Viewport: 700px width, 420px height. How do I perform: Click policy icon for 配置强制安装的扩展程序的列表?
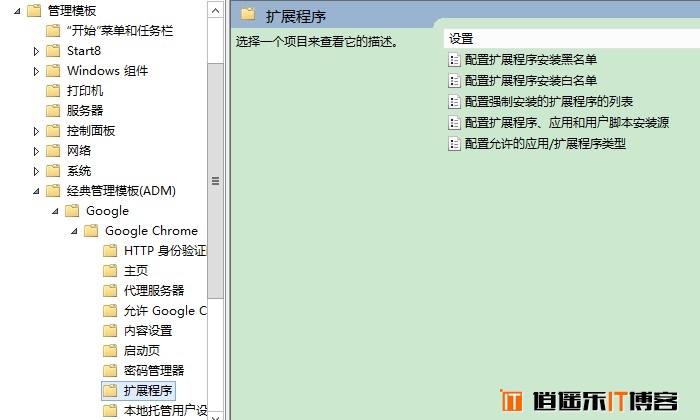[x=454, y=101]
